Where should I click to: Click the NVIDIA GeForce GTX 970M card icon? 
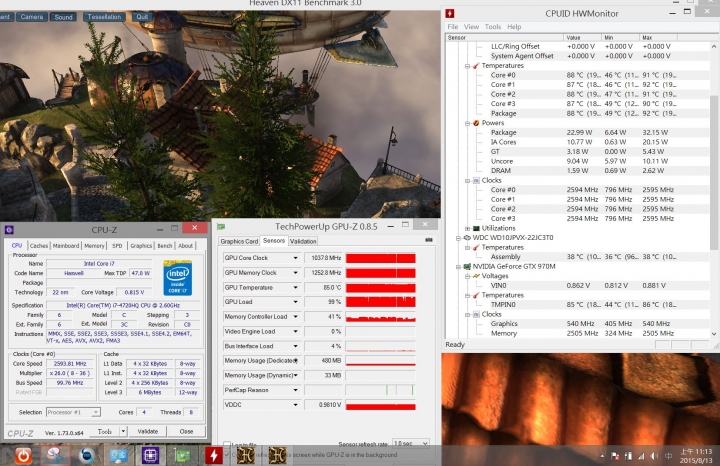pyautogui.click(x=467, y=266)
